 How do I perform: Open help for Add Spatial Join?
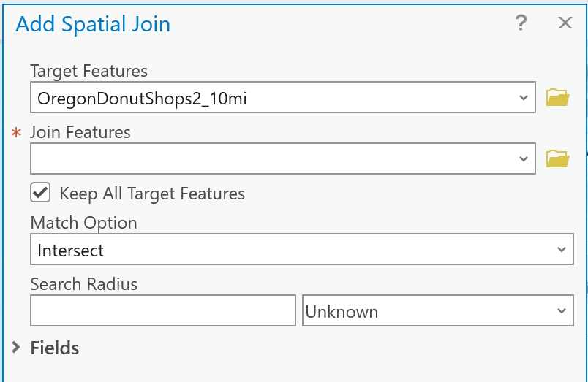[x=521, y=23]
